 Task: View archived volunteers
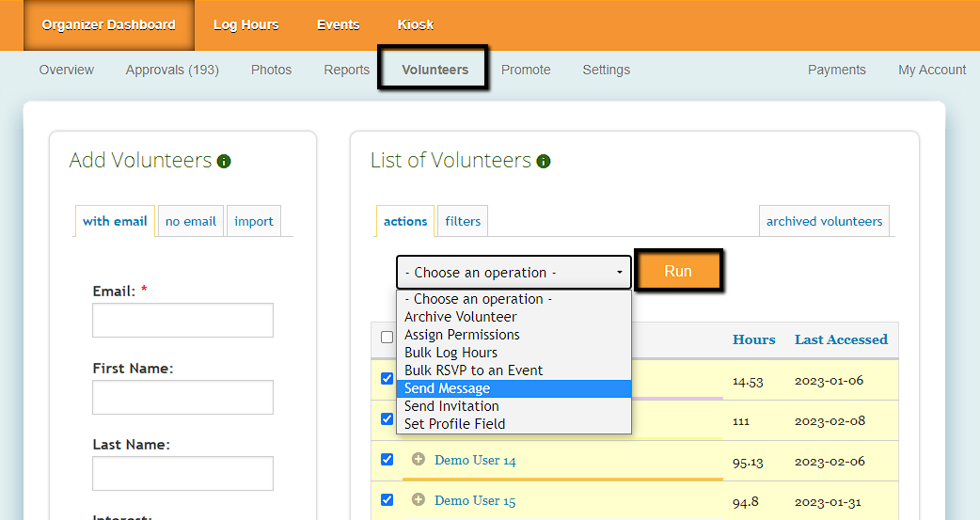pos(824,222)
